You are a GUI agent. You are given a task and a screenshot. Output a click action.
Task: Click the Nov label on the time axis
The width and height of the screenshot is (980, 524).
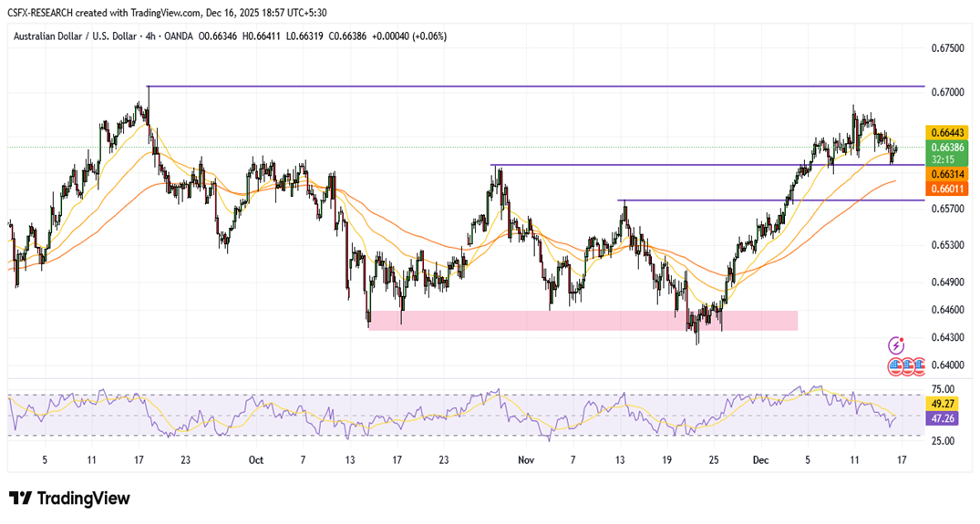[x=526, y=461]
